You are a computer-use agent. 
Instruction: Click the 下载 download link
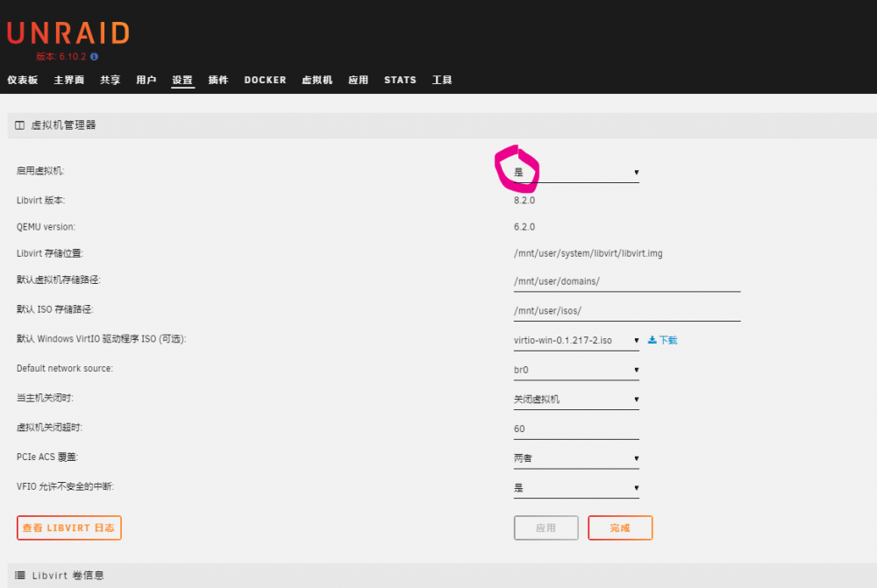coord(663,340)
